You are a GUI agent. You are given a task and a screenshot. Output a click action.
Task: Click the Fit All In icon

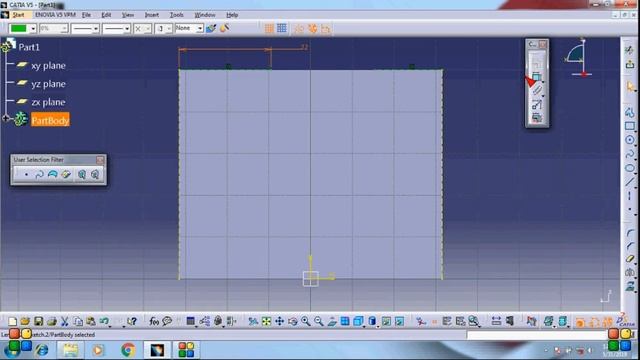(266, 322)
